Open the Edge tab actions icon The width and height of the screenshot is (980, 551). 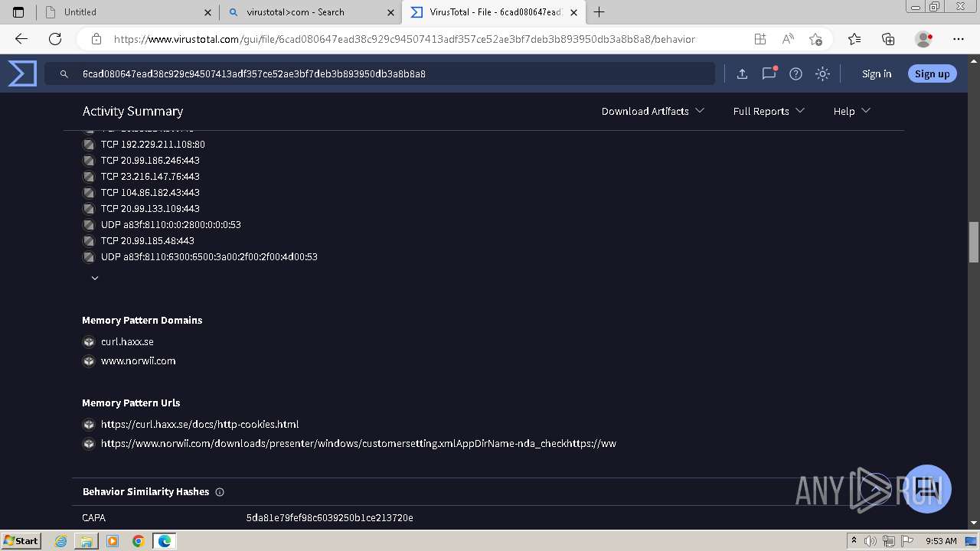pyautogui.click(x=18, y=11)
